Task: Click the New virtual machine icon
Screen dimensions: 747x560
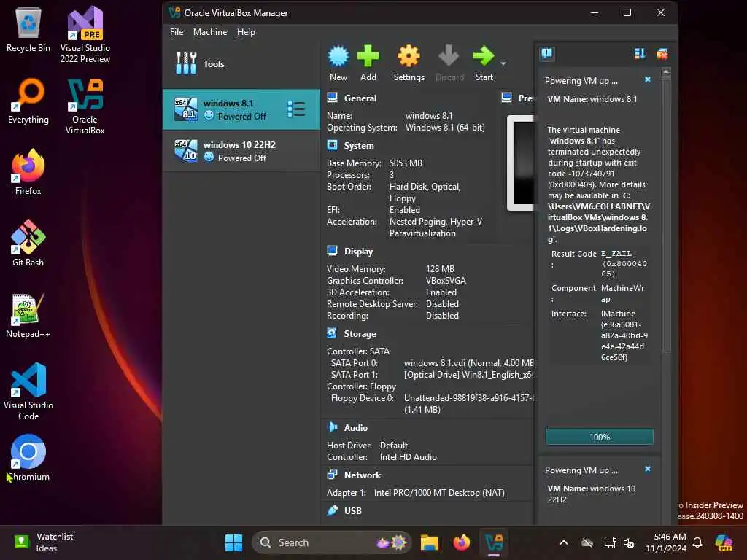Action: 338,56
